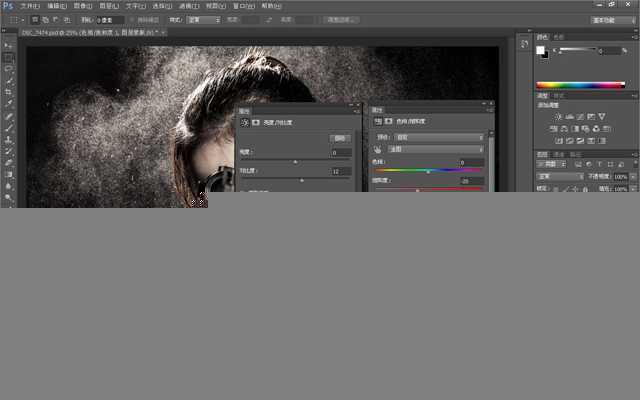Open the Filter menu
This screenshot has width=640, height=400.
coord(189,6)
